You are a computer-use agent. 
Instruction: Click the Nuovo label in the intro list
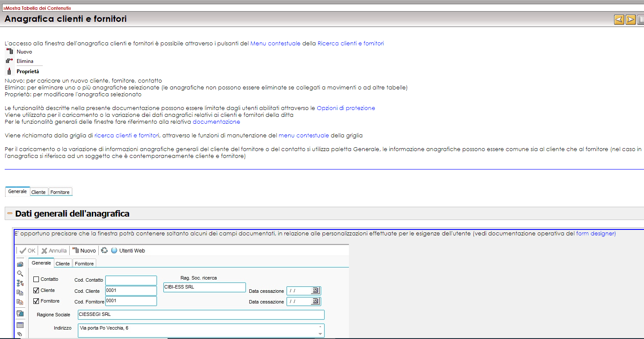click(x=24, y=52)
